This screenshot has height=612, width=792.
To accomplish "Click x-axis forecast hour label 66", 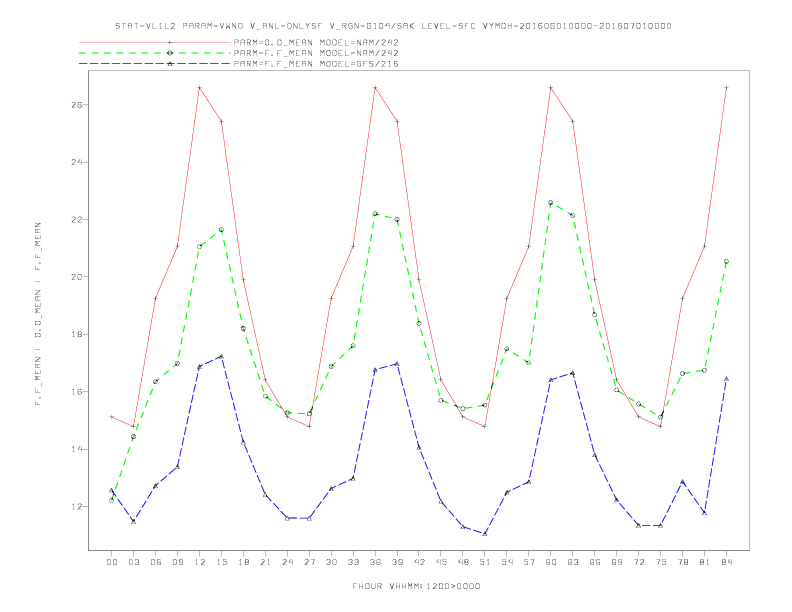I will [595, 562].
